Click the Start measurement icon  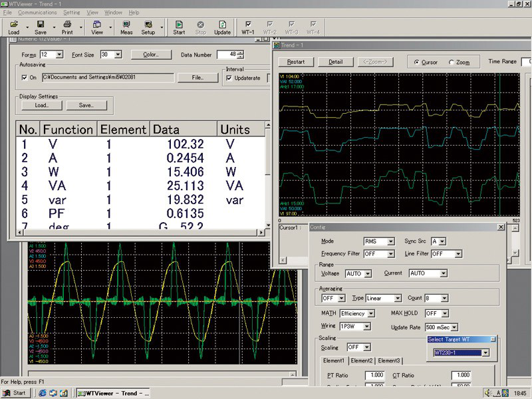pyautogui.click(x=179, y=27)
